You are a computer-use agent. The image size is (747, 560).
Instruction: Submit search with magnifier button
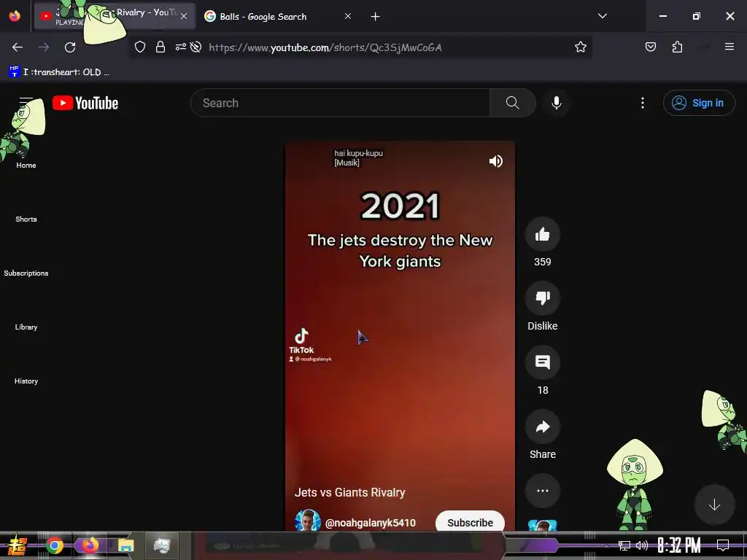click(513, 103)
